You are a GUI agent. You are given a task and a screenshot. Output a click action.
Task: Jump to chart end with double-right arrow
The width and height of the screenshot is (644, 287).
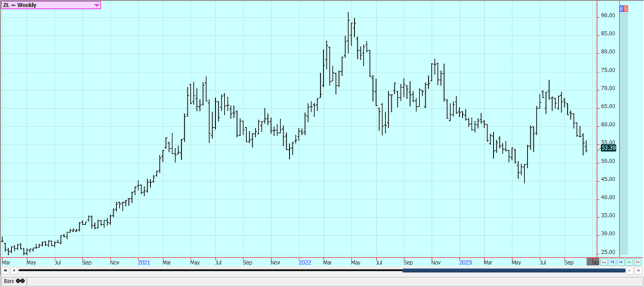[639, 271]
